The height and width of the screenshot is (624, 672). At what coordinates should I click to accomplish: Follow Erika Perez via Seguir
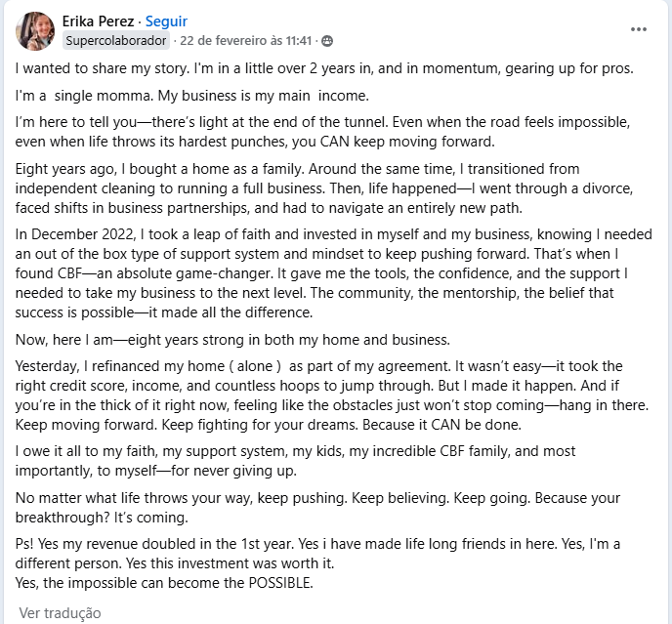166,21
